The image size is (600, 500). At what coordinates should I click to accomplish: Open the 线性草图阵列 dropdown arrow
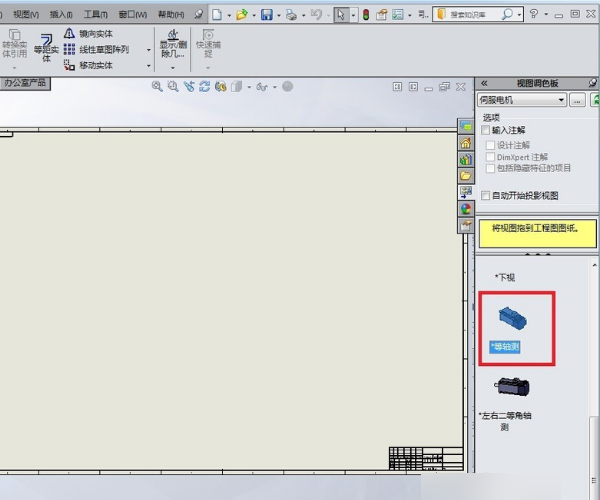click(149, 49)
